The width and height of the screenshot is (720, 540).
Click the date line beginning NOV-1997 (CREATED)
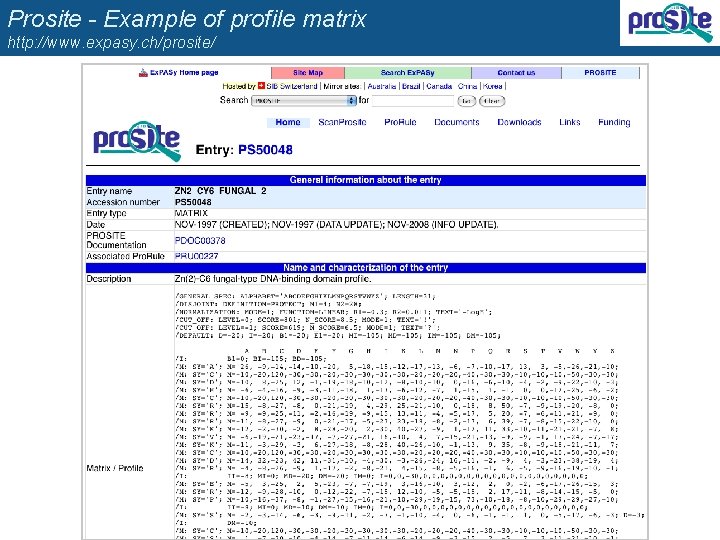coord(337,225)
